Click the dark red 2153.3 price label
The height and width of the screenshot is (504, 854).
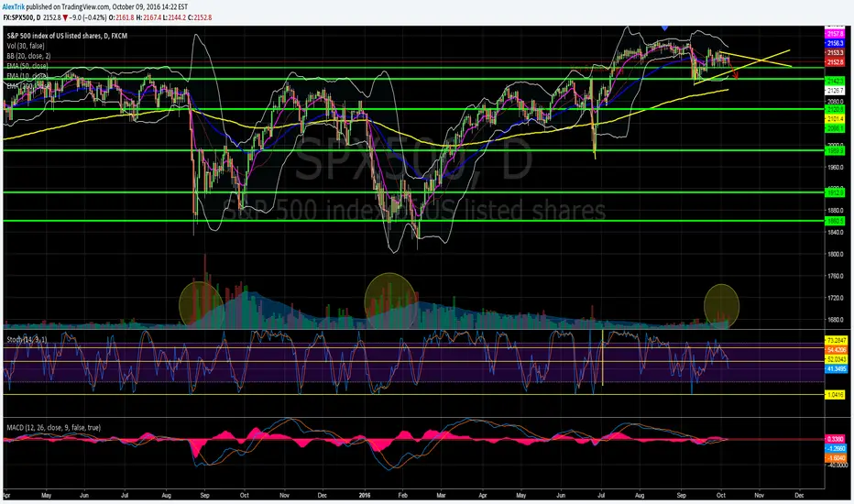click(835, 53)
